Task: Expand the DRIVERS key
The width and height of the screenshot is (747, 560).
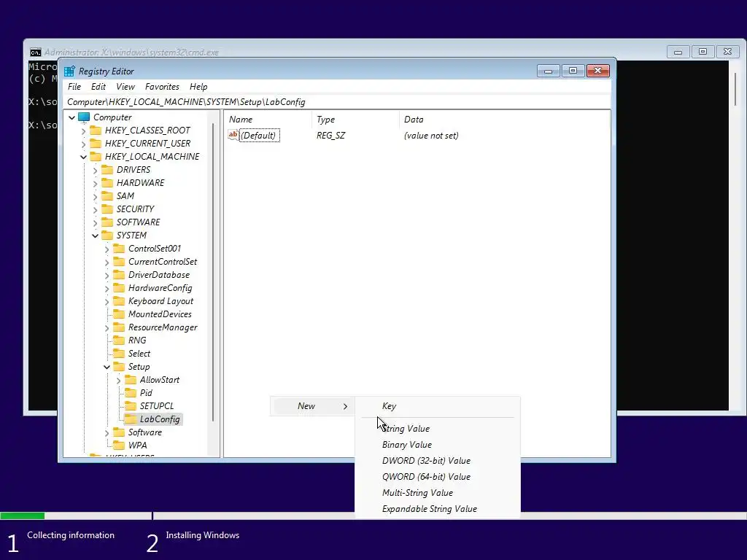Action: tap(96, 171)
